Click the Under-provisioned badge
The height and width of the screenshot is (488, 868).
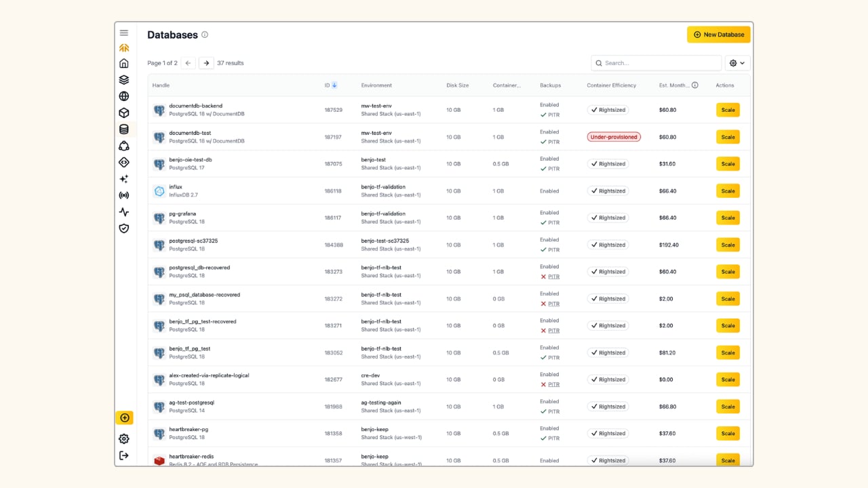(x=614, y=137)
